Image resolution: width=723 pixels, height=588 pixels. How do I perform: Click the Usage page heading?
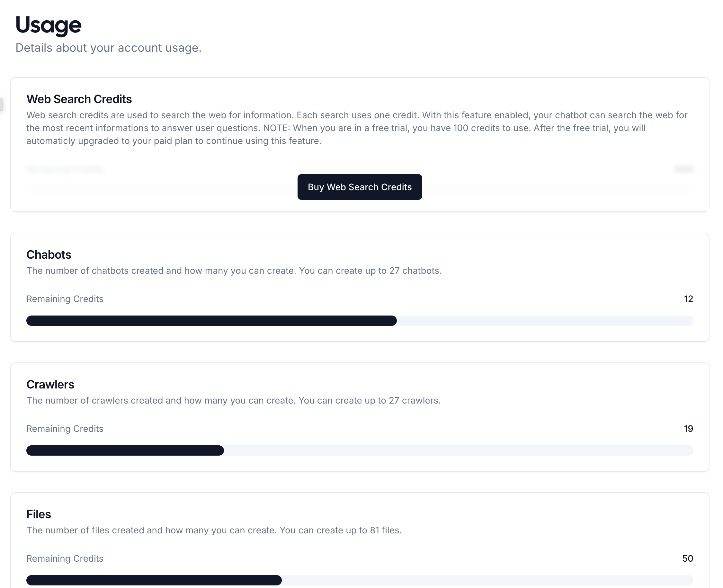click(49, 25)
